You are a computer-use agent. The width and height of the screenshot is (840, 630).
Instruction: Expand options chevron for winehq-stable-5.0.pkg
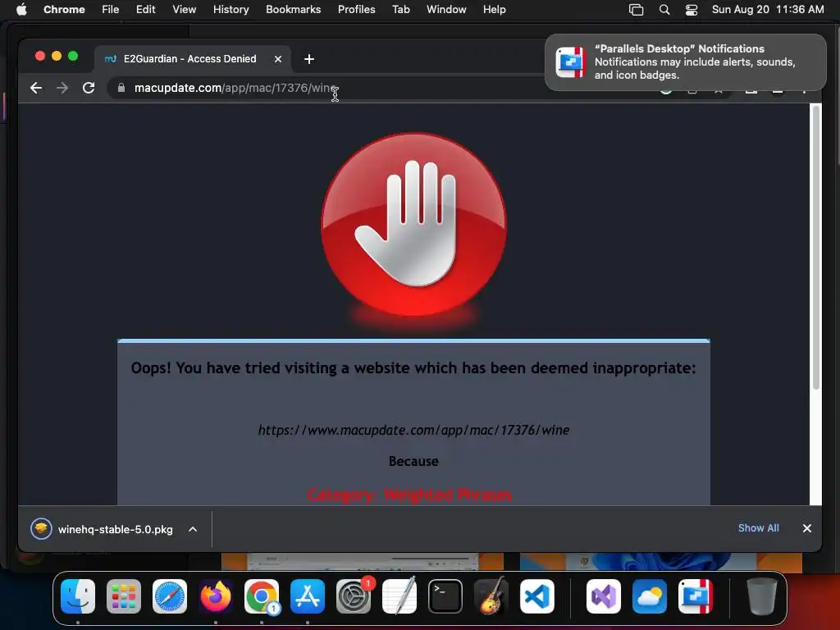193,529
